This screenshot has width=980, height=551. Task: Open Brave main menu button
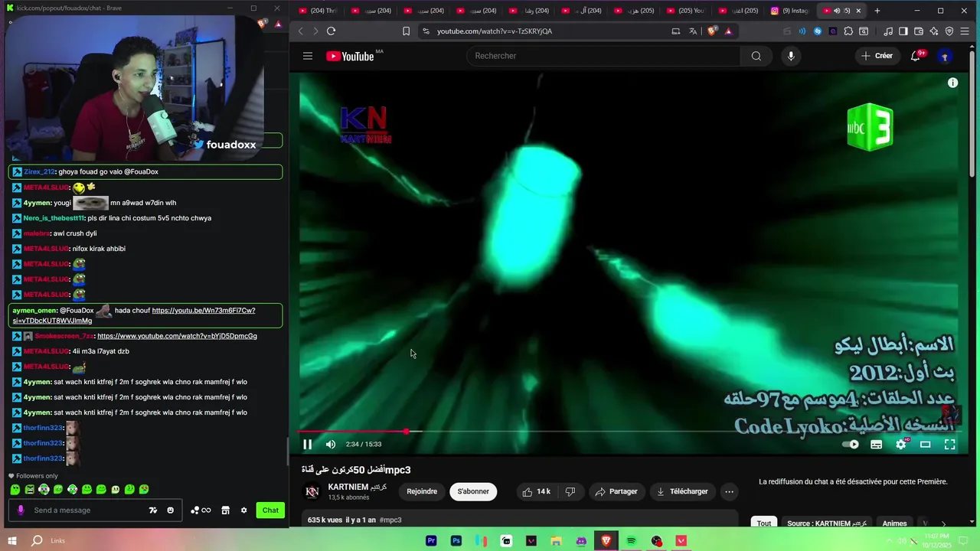(x=965, y=31)
